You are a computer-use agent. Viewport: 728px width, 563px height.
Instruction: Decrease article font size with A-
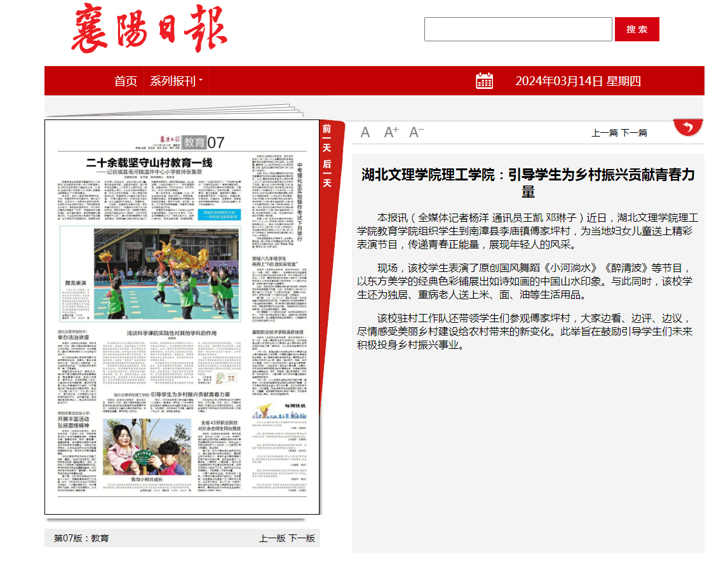pyautogui.click(x=416, y=132)
